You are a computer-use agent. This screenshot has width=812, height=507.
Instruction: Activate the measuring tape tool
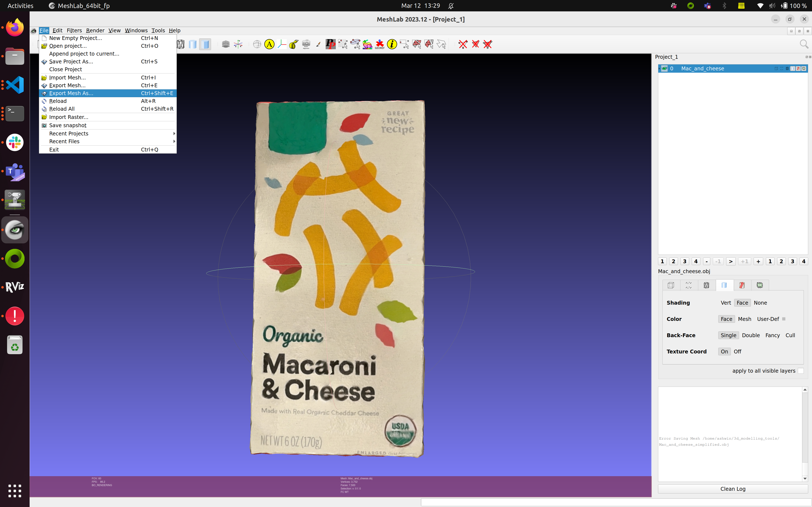tap(294, 44)
